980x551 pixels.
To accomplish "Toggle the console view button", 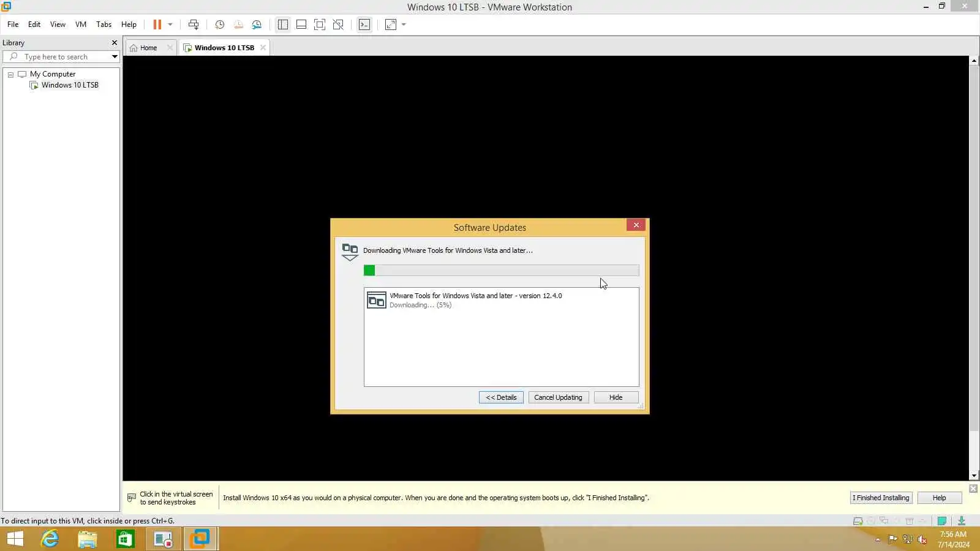I will (x=364, y=24).
